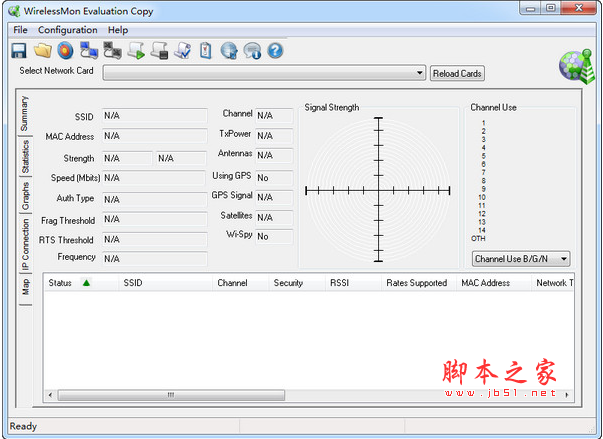Click the SSID value field

[x=155, y=116]
